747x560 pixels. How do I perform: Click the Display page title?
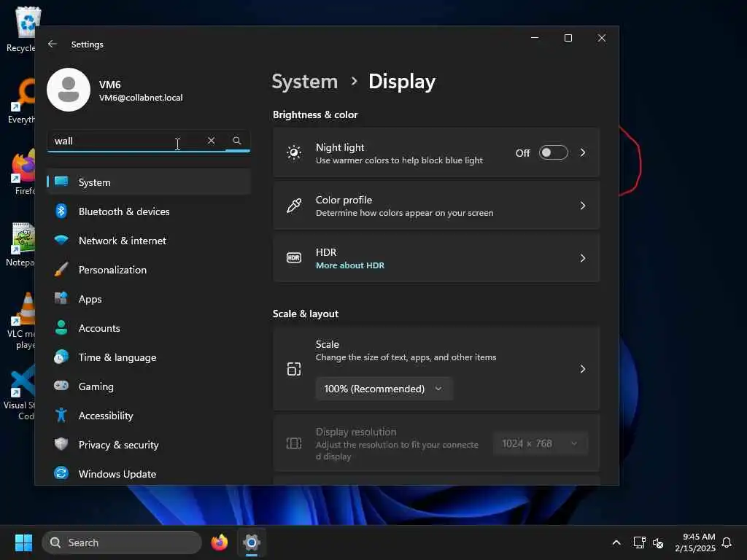point(402,82)
